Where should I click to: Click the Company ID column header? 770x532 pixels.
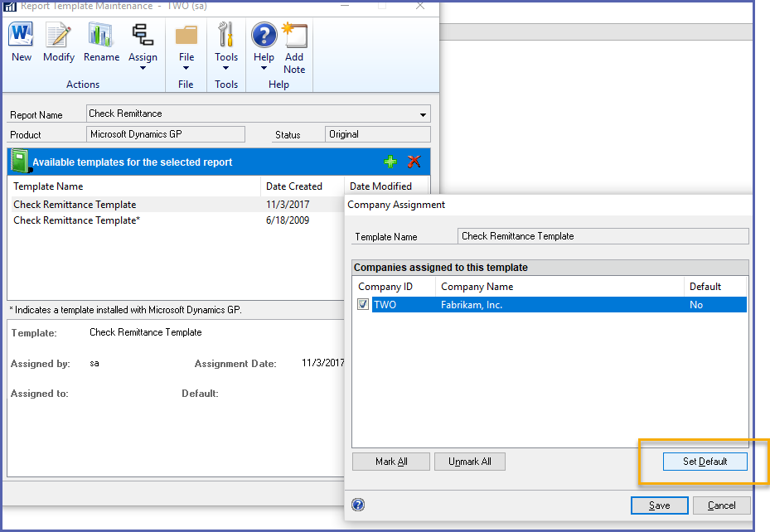point(394,287)
